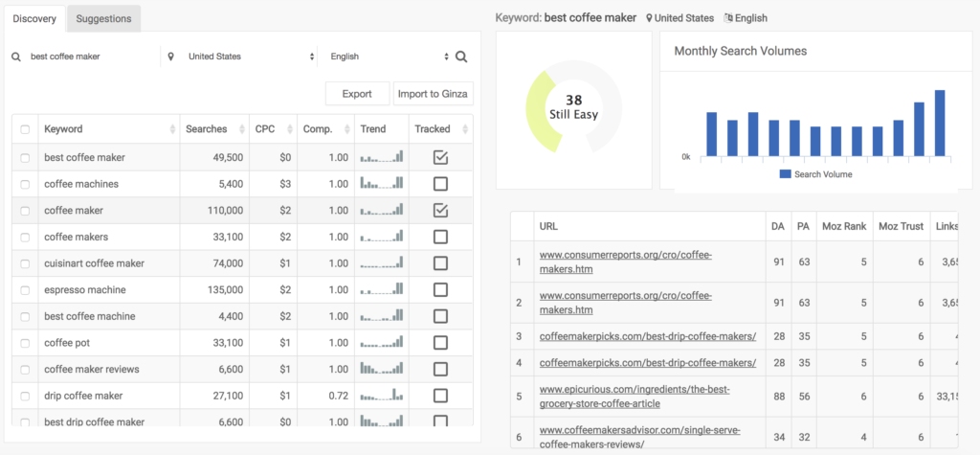Select row checkbox for espresso machine
This screenshot has width=980, height=455.
point(25,290)
